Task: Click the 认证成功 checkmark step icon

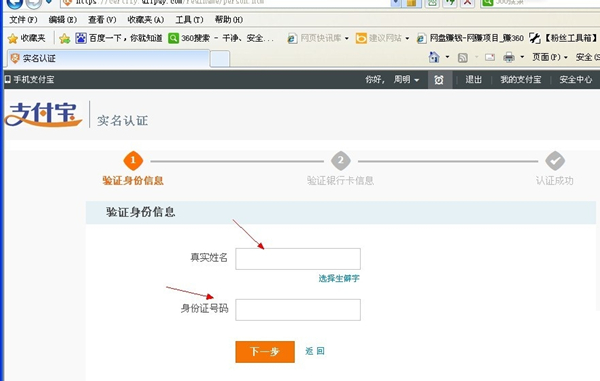Action: 555,161
